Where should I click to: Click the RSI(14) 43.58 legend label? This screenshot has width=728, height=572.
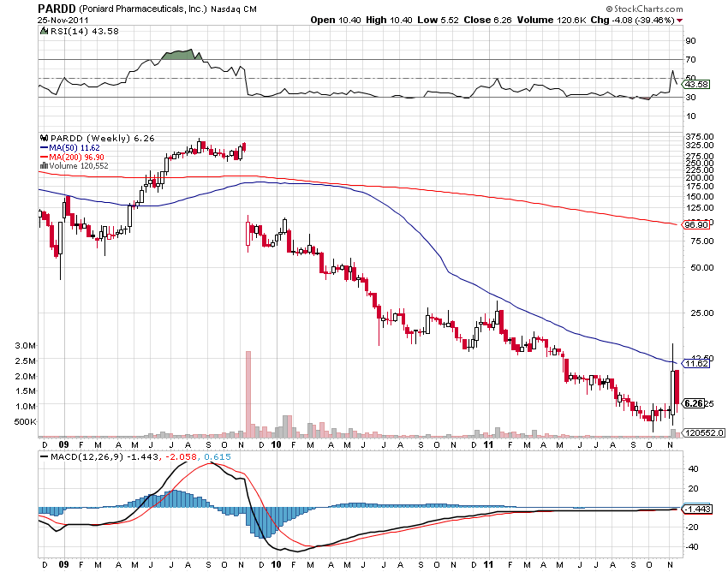[84, 31]
